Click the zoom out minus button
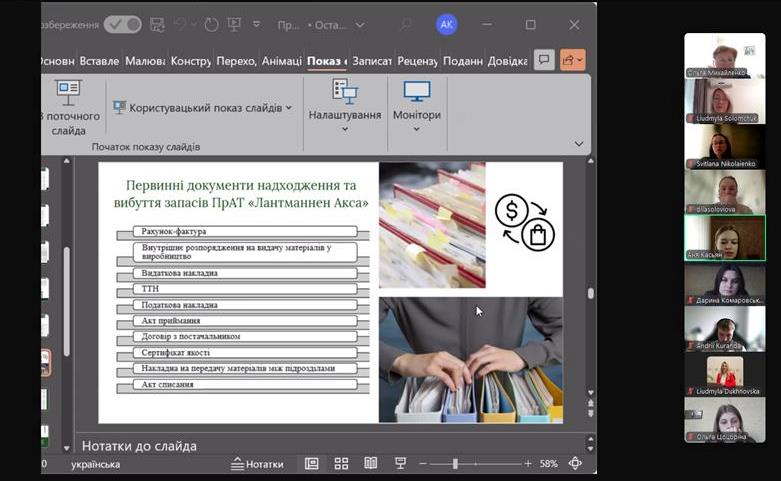Screen dimensions: 781x481 423,464
